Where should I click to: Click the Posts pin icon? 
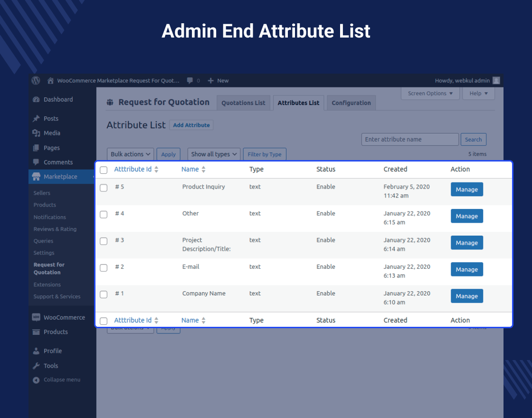tap(36, 118)
